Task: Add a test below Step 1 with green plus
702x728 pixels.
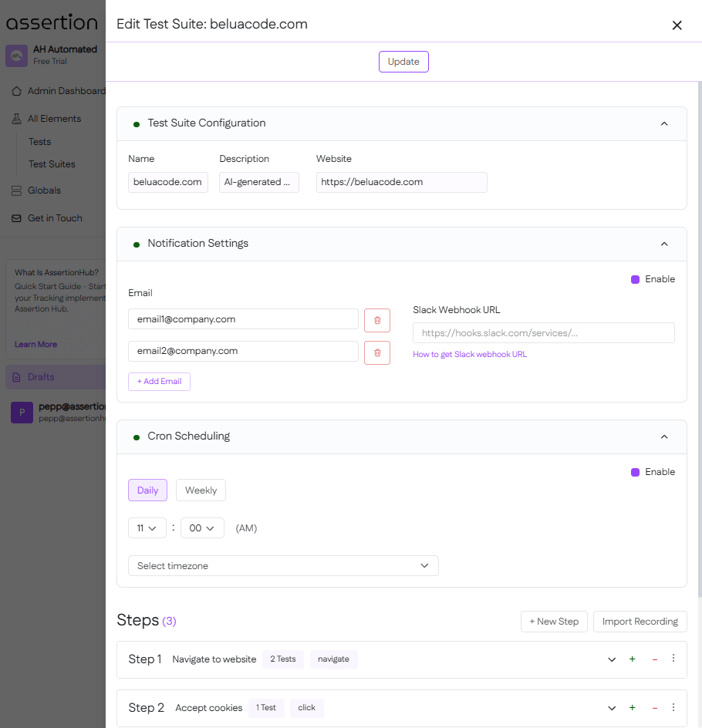Action: (633, 659)
